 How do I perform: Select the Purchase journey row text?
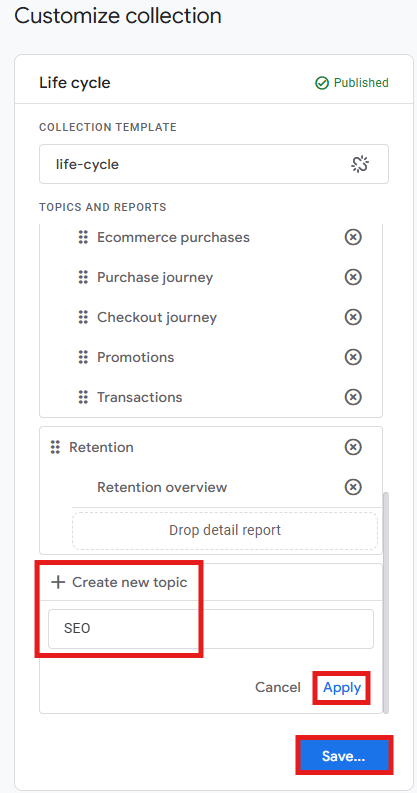tap(155, 277)
